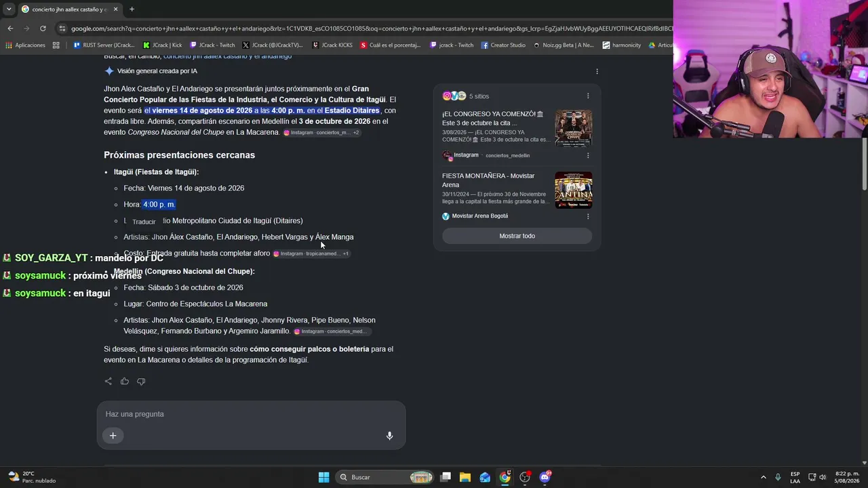The height and width of the screenshot is (488, 868).
Task: Open the Windows Start menu
Action: click(323, 477)
